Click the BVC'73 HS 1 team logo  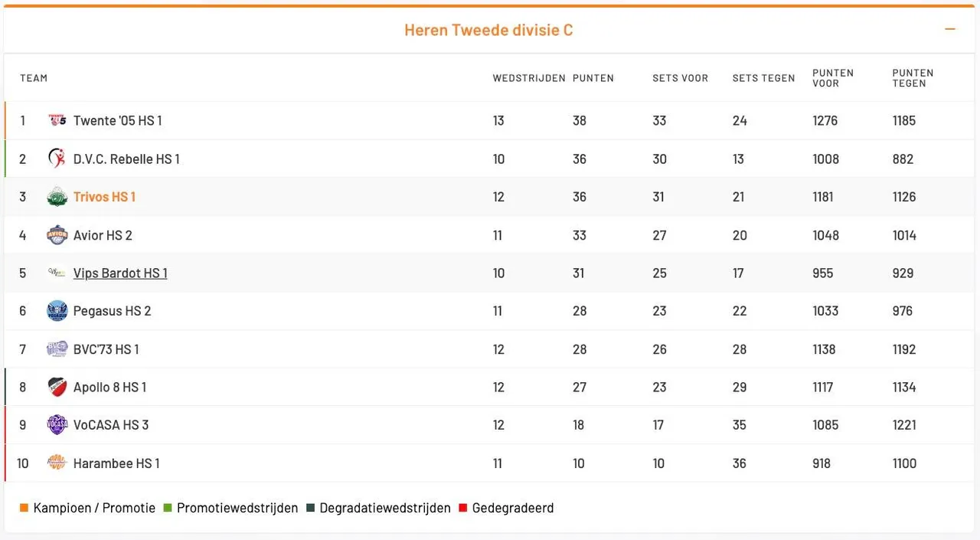(x=57, y=349)
